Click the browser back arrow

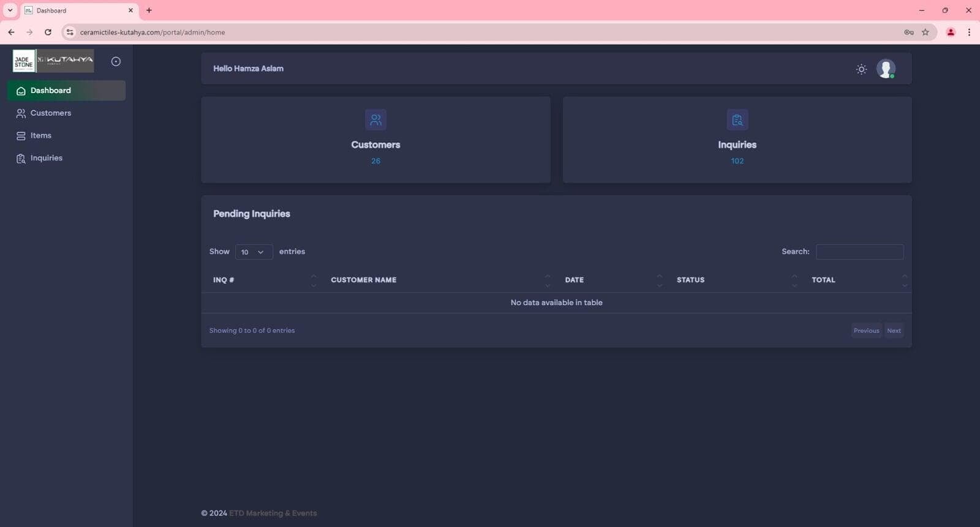click(11, 32)
